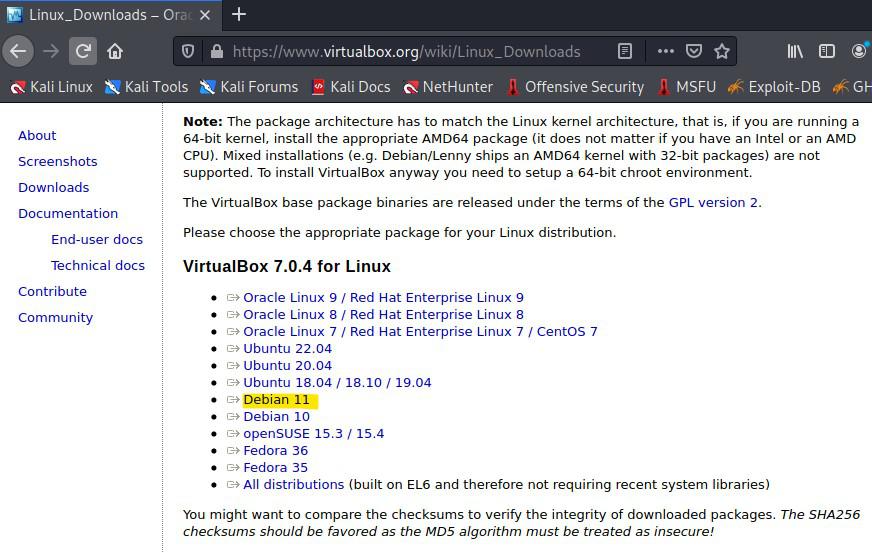Open tracking protection shield in address bar
The height and width of the screenshot is (552, 872).
(188, 52)
